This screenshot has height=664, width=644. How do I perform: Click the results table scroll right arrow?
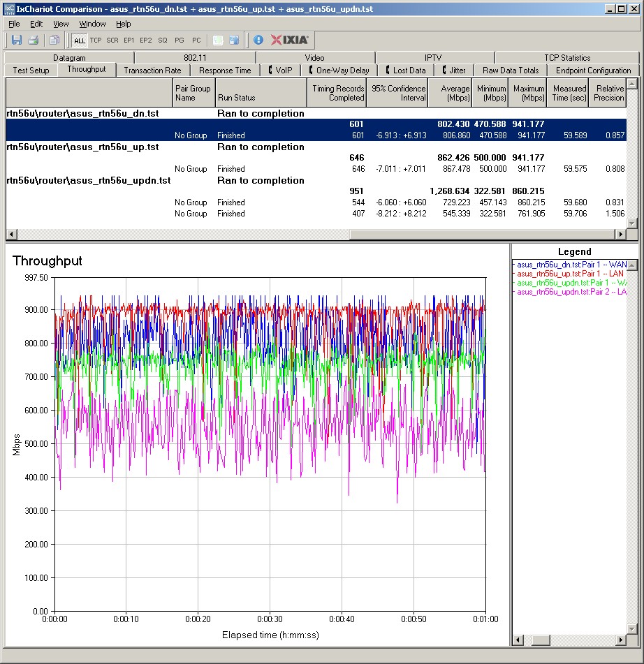coord(621,234)
